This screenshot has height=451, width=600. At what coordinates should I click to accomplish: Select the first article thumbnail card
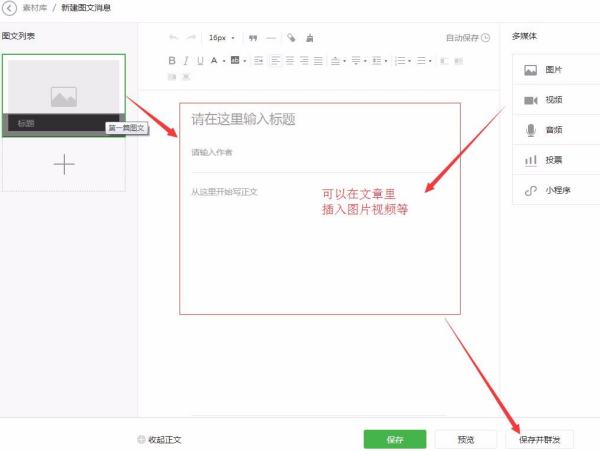pos(64,95)
